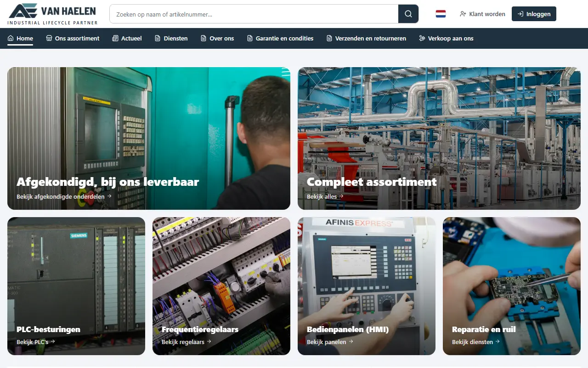Click the document icon beside Garantie en condities
588x368 pixels.
[x=250, y=38]
